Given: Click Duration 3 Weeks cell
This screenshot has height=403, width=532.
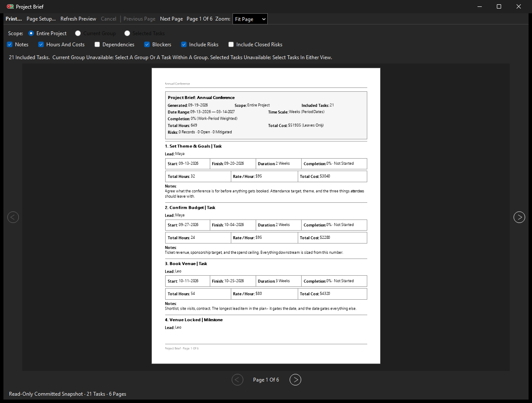Looking at the screenshot, I should [278, 281].
